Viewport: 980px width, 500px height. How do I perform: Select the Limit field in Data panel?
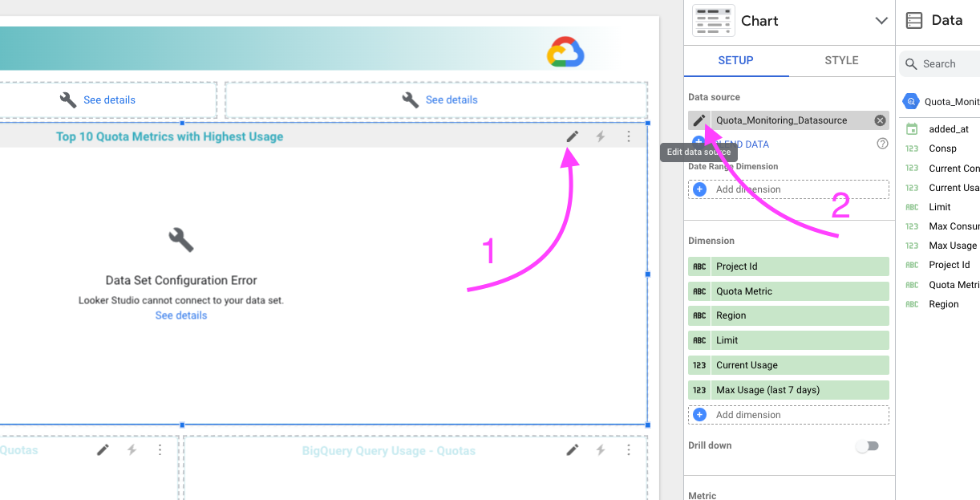click(942, 207)
